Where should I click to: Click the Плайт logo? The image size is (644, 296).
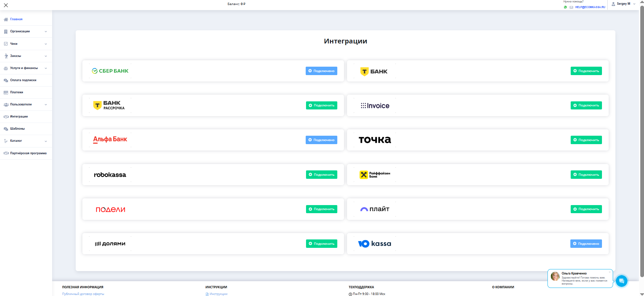[375, 209]
